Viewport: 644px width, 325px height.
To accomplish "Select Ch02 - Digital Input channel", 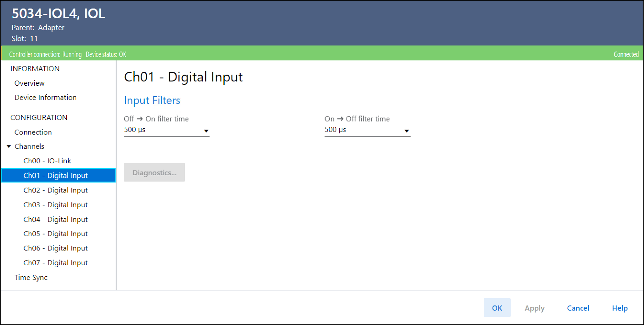I will [x=56, y=190].
